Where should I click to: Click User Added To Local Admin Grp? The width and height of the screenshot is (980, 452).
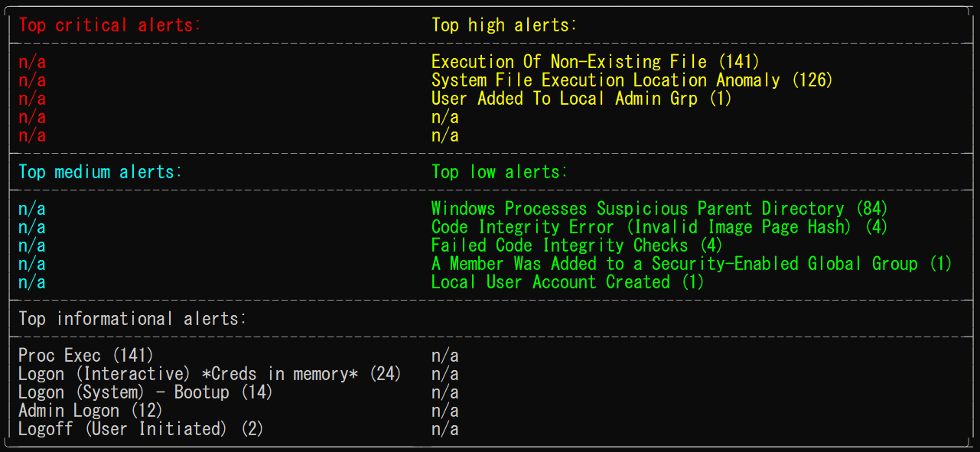(581, 99)
